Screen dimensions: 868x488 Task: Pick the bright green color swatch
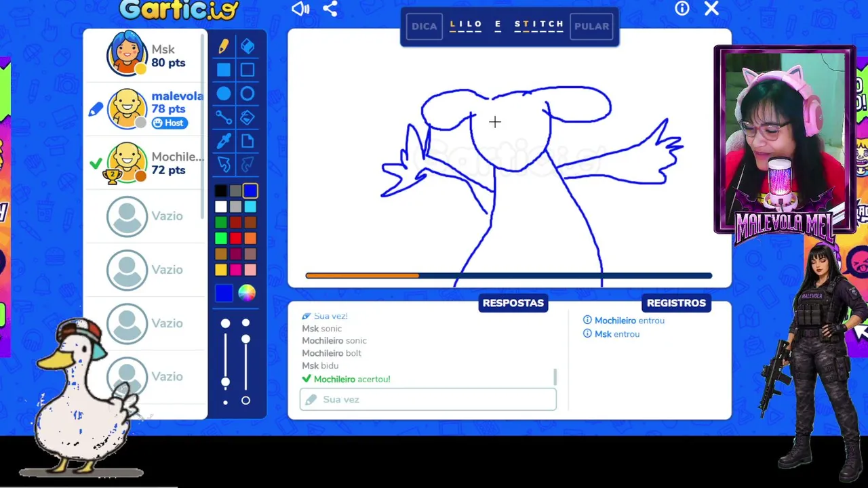click(x=220, y=238)
